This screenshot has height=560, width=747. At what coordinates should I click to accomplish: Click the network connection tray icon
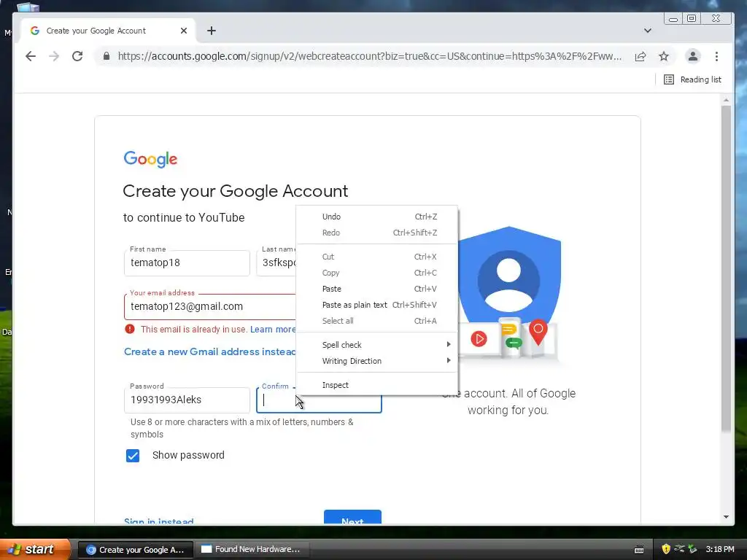(x=679, y=549)
